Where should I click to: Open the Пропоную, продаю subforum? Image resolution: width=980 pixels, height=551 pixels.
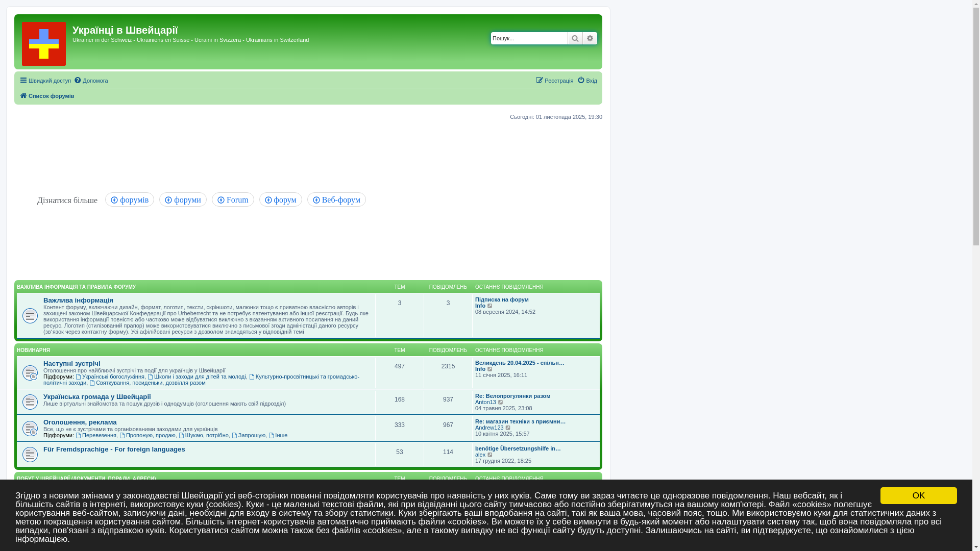(x=148, y=435)
